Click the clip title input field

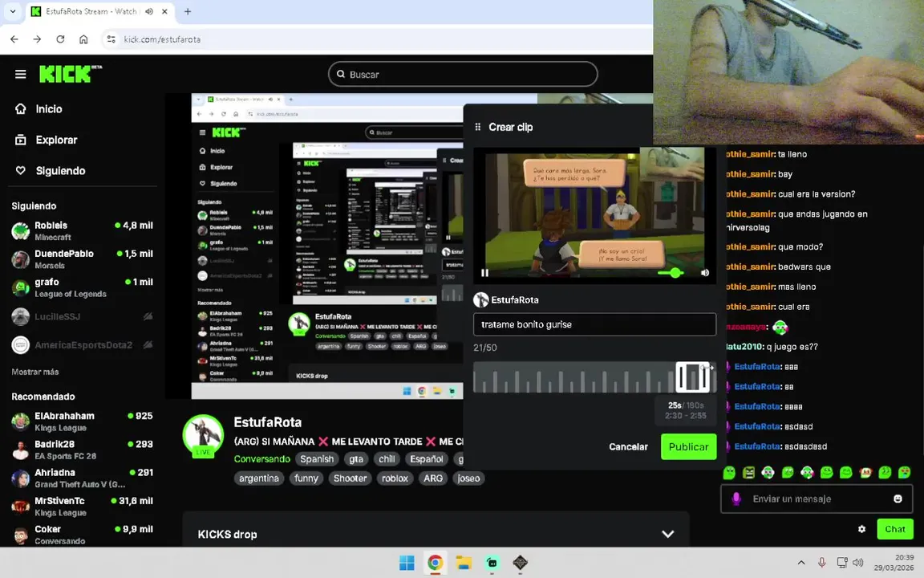click(594, 324)
